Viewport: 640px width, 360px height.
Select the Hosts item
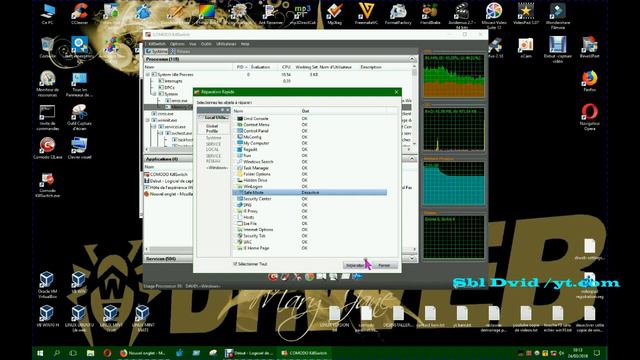click(249, 217)
